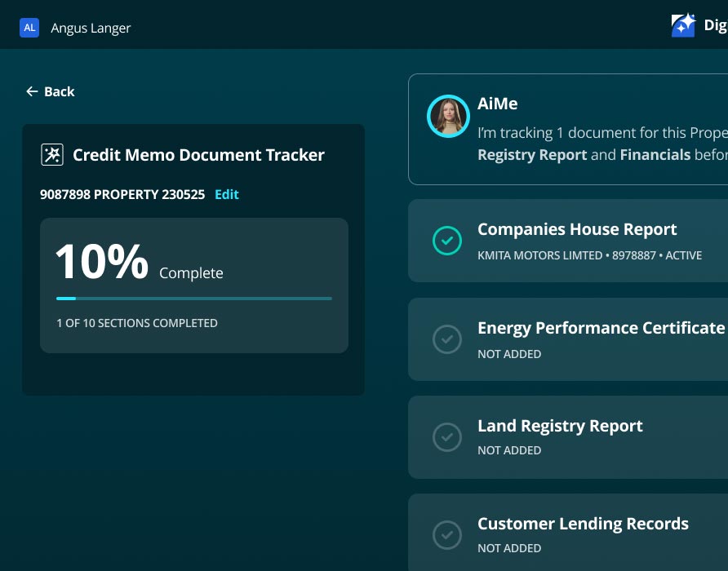Open the Customer Lending Records card title
The height and width of the screenshot is (571, 728).
[584, 524]
